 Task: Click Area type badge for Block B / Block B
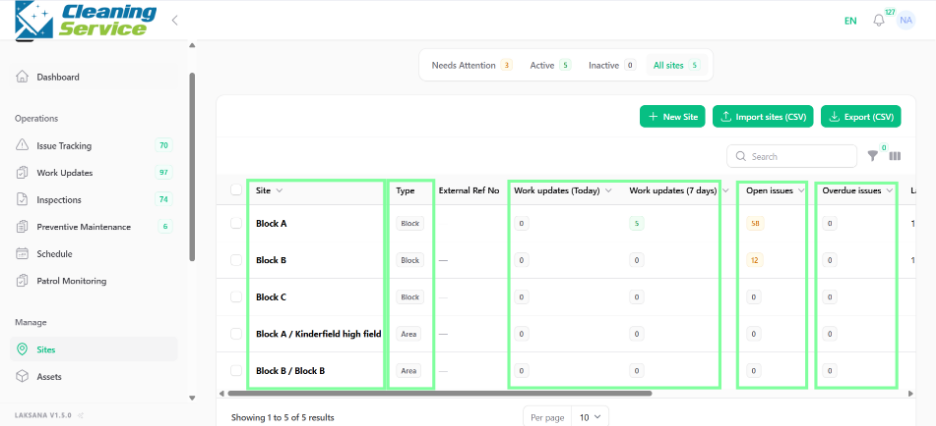pos(408,371)
